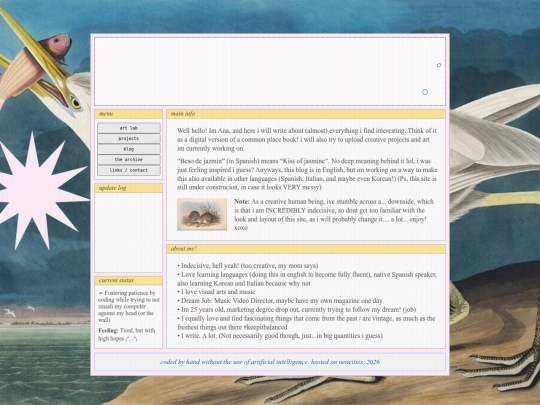Go to the blog page
The height and width of the screenshot is (405, 540).
click(x=128, y=149)
